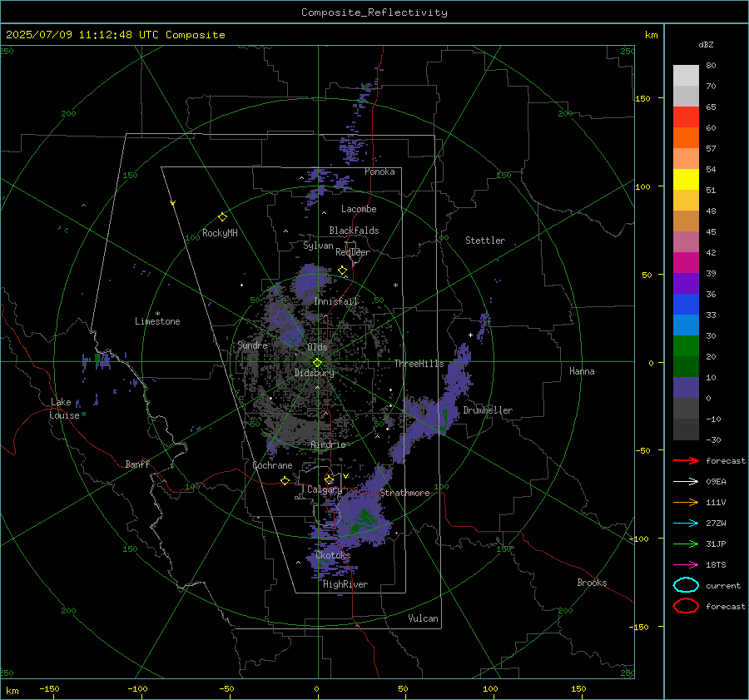Click the Vulcan town label
749x700 pixels.
423,618
